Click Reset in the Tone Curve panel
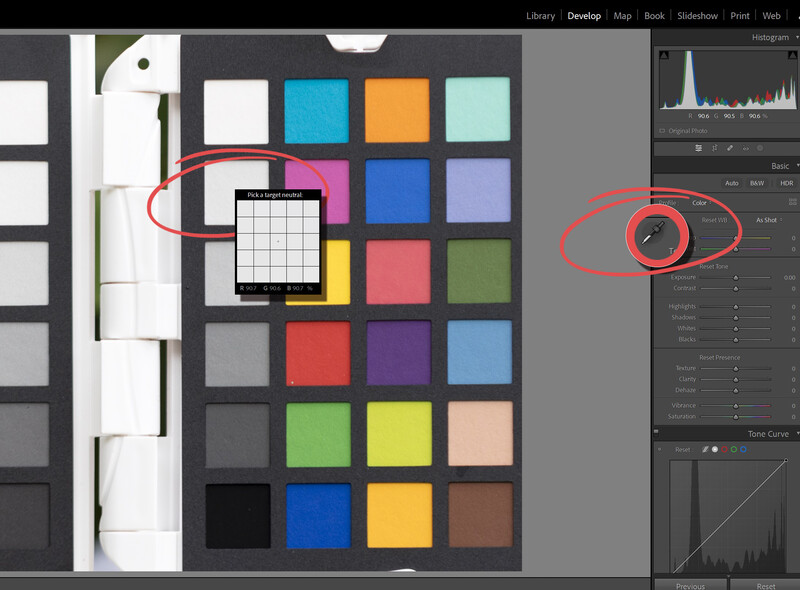 click(682, 450)
